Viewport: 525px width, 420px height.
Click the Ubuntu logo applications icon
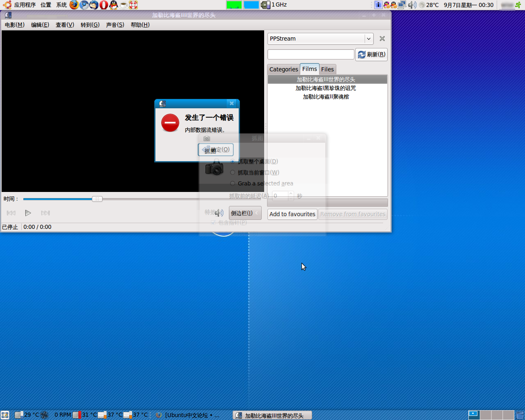(7, 5)
